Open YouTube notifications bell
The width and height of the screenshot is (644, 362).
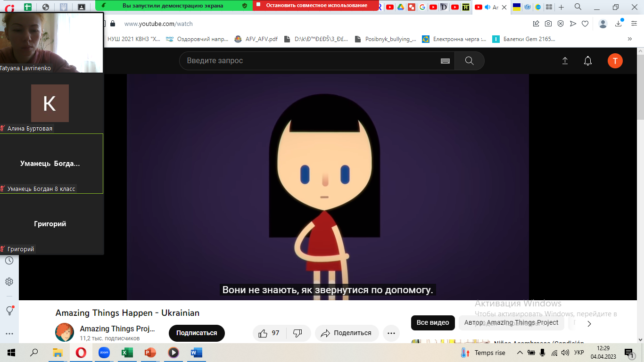click(588, 61)
